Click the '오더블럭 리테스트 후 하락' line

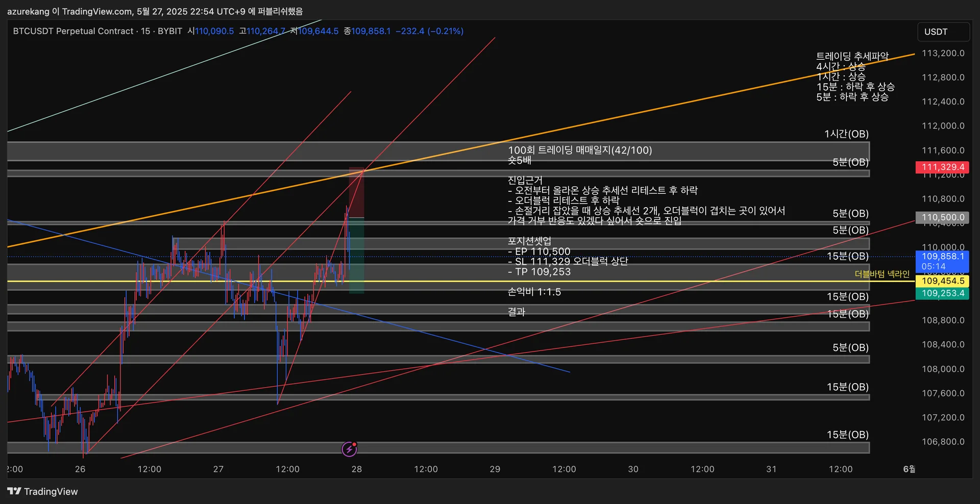pos(563,200)
